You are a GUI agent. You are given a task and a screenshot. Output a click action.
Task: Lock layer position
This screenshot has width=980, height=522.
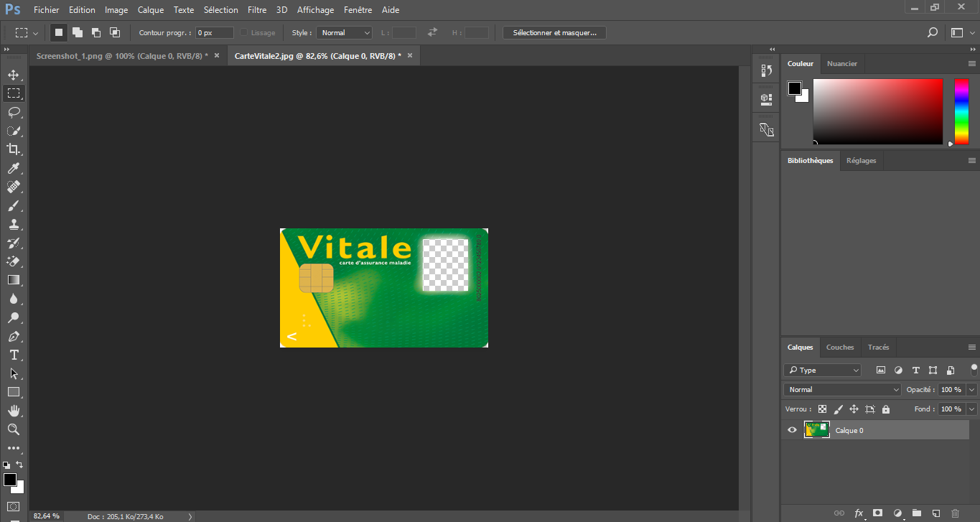click(x=854, y=409)
